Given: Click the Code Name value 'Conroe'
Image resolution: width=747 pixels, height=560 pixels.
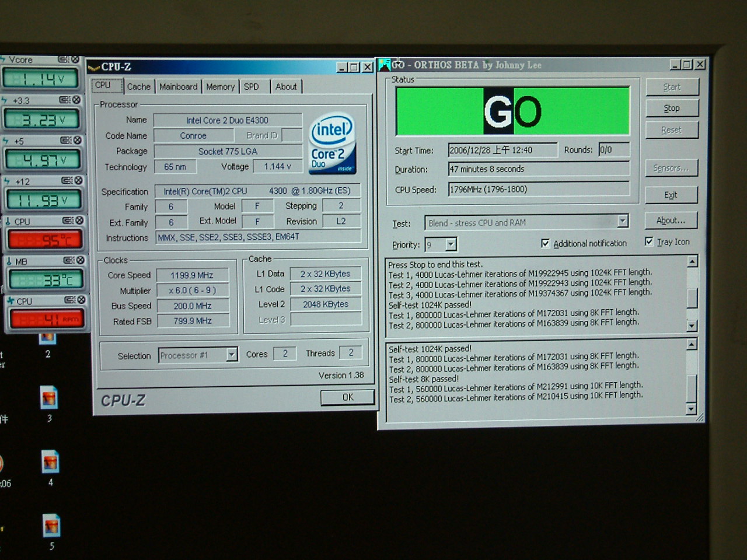Looking at the screenshot, I should (193, 135).
